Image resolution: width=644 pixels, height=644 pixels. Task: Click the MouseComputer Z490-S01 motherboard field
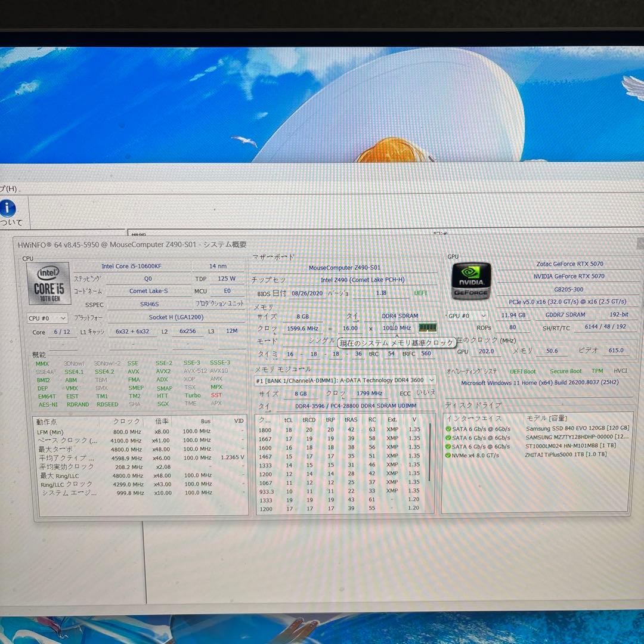[x=344, y=268]
